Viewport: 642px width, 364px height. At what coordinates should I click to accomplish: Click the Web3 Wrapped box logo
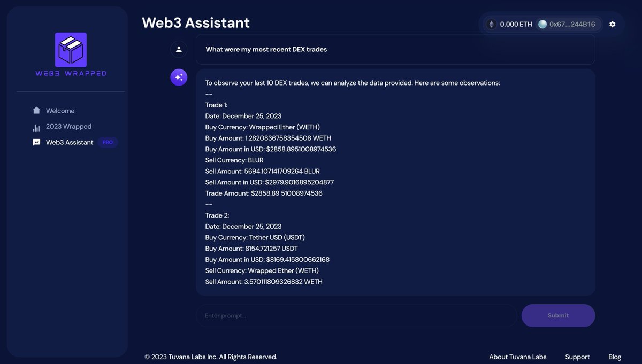click(x=71, y=49)
